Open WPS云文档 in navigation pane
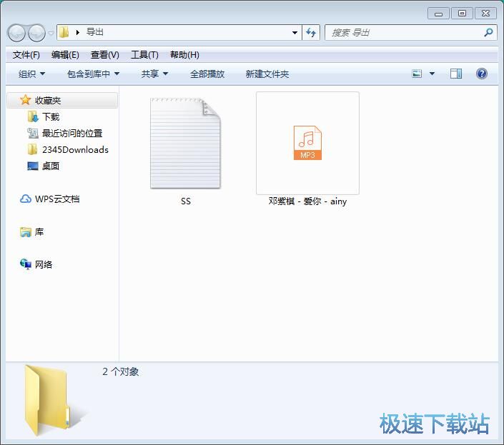 tap(57, 199)
